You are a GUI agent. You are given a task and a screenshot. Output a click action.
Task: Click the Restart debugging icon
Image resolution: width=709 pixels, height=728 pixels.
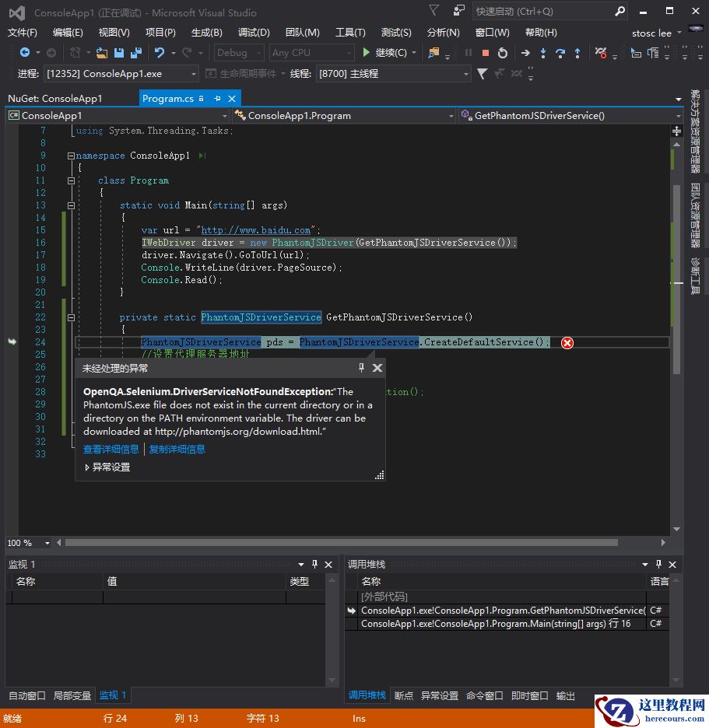click(x=503, y=53)
